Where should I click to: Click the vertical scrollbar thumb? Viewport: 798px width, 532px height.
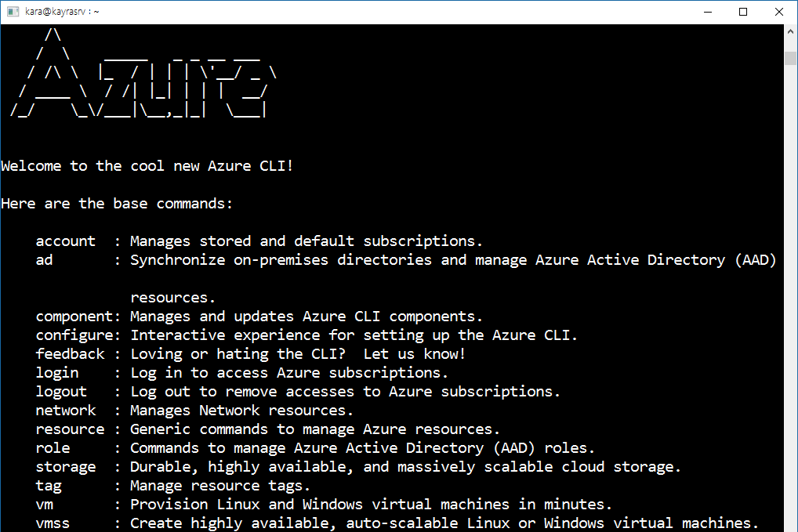[x=790, y=58]
